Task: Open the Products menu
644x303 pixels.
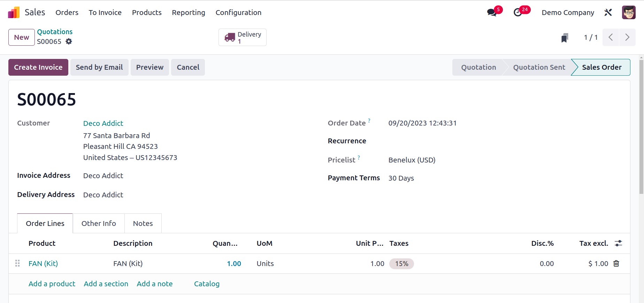Action: click(147, 13)
